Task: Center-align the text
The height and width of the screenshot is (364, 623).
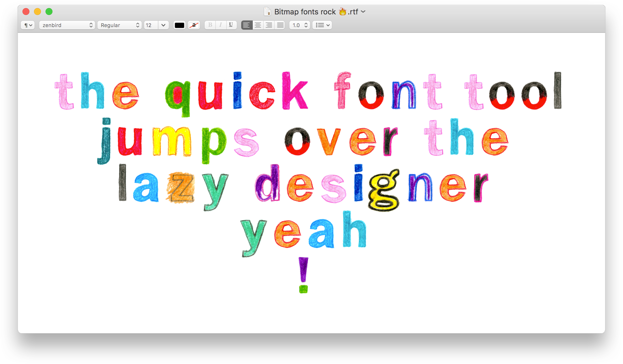Action: [258, 25]
